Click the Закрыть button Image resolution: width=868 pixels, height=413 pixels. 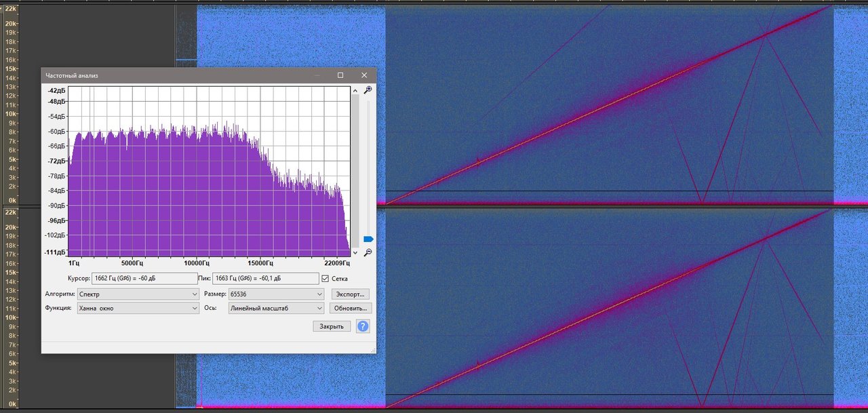[332, 326]
